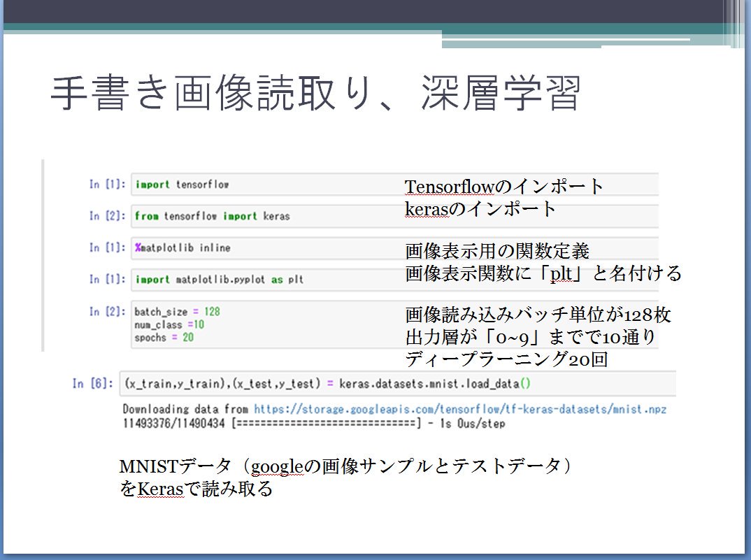This screenshot has height=560, width=751.
Task: Click the 'ディープラーニング20回' text
Action: pyautogui.click(x=506, y=359)
